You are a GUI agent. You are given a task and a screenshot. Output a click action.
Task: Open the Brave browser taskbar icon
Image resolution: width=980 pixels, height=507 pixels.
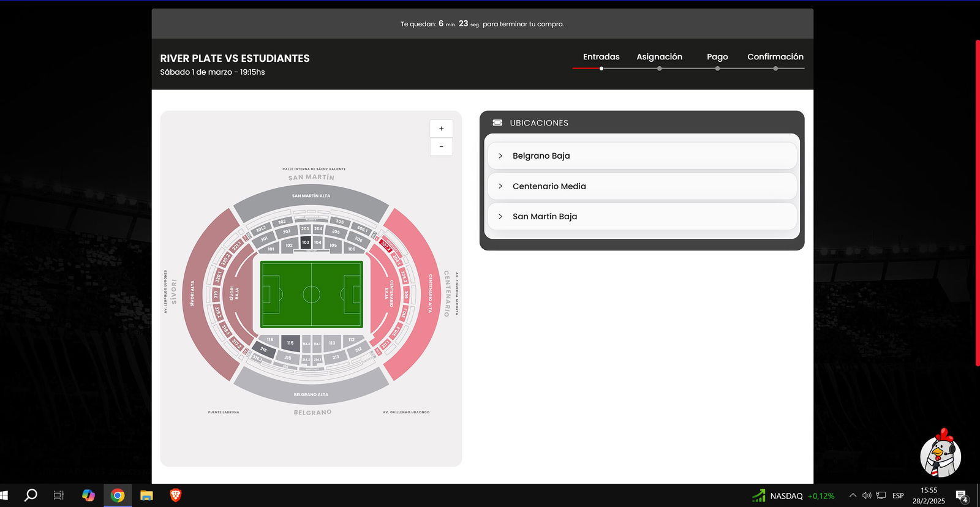pos(176,495)
